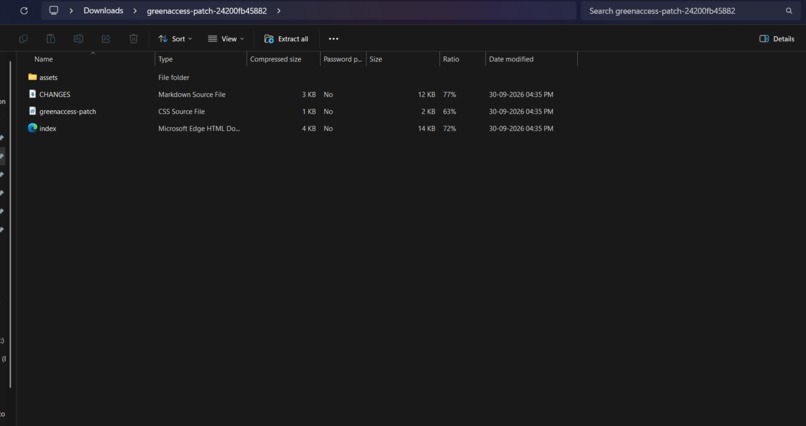Click the 12 KB size value
806x426 pixels.
click(x=427, y=95)
